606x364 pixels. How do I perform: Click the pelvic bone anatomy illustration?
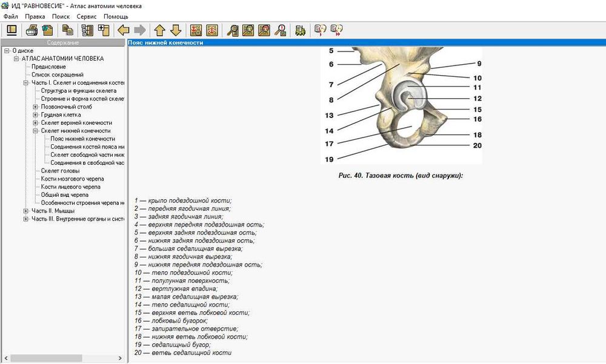pyautogui.click(x=401, y=105)
